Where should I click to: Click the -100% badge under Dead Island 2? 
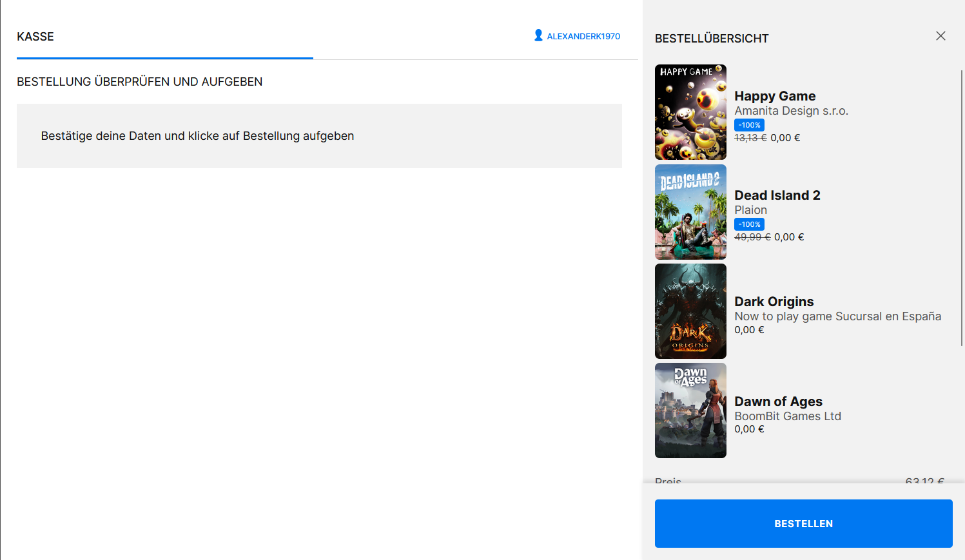click(749, 224)
